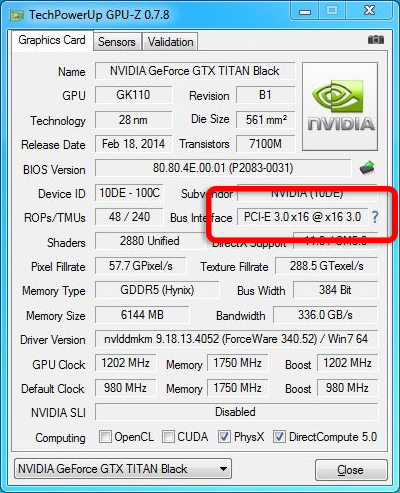Click the Memory Size value 6144 MB
The width and height of the screenshot is (400, 493).
pyautogui.click(x=142, y=315)
